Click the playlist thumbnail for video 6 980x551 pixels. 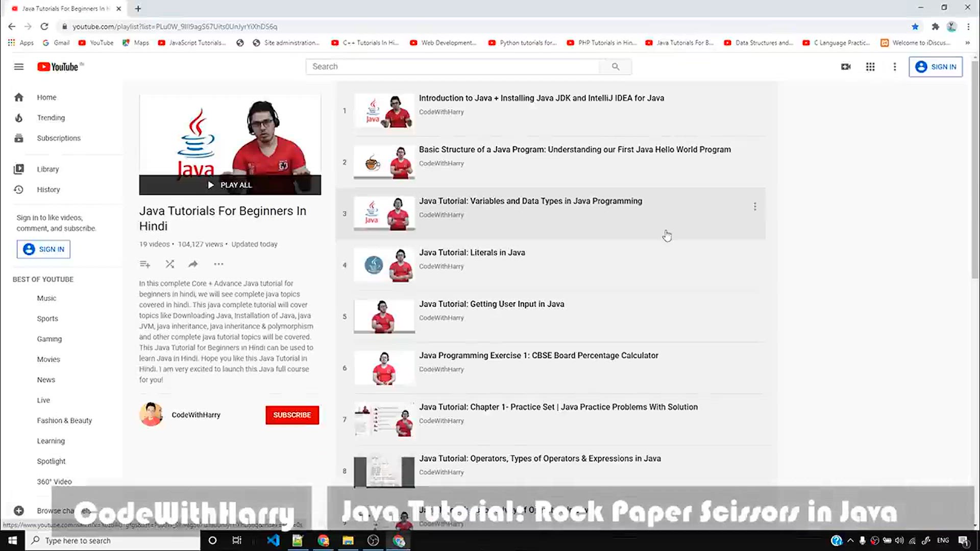(x=383, y=367)
